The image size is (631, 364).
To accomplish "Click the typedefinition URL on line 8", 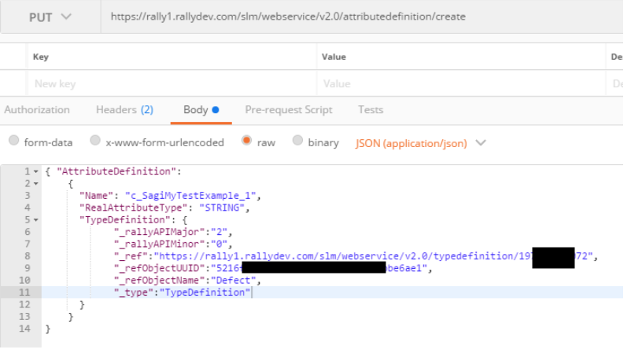I will point(374,256).
